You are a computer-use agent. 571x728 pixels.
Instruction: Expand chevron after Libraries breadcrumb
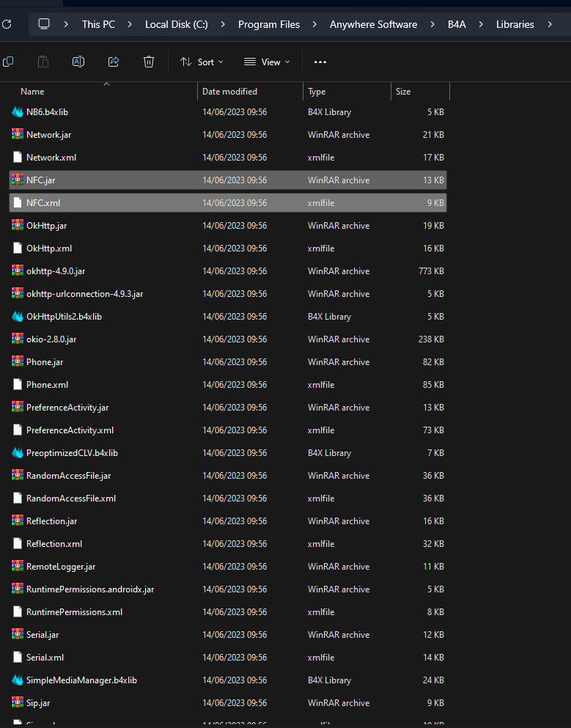point(549,24)
